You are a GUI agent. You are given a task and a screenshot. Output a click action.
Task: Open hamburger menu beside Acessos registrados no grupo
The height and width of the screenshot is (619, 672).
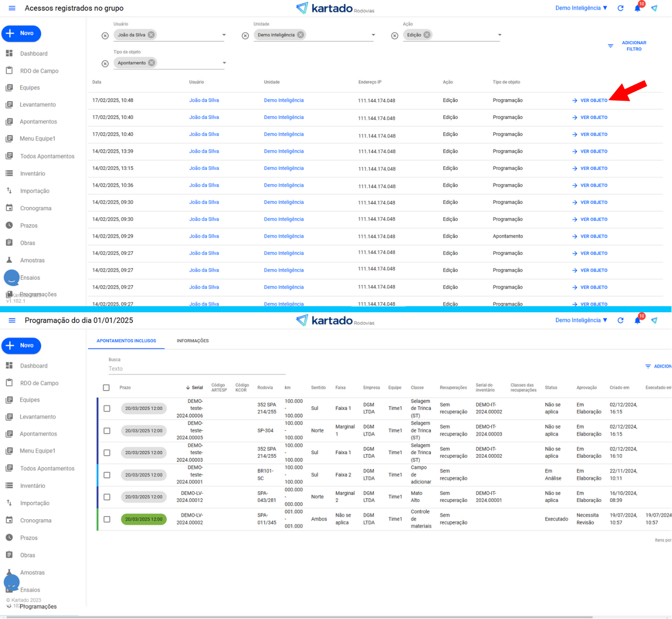(12, 8)
